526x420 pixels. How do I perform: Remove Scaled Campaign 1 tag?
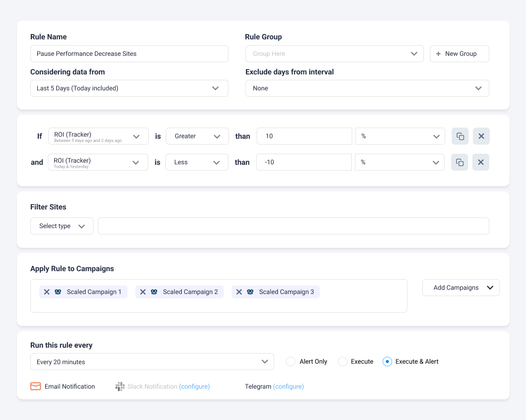pyautogui.click(x=47, y=292)
